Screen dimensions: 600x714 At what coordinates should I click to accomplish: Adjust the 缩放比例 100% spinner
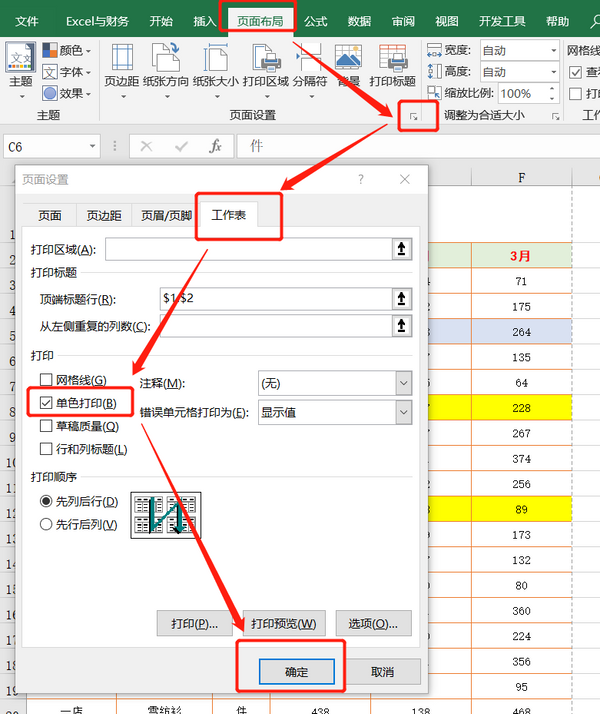pos(552,93)
